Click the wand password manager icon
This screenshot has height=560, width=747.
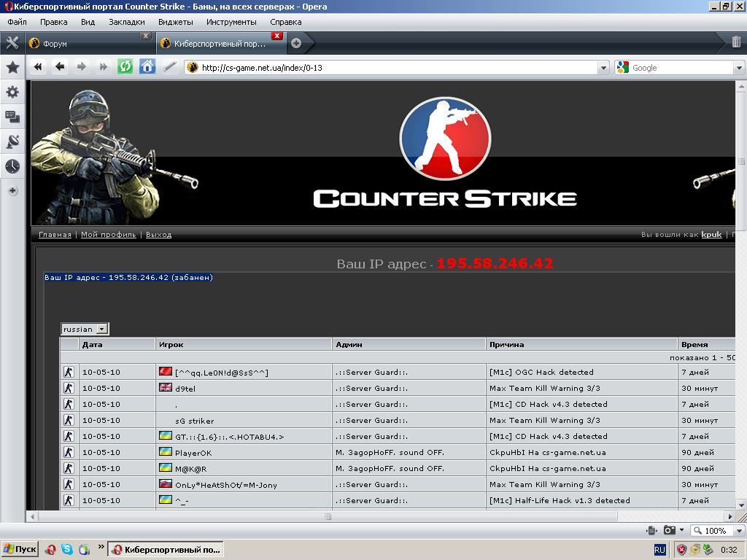point(169,66)
